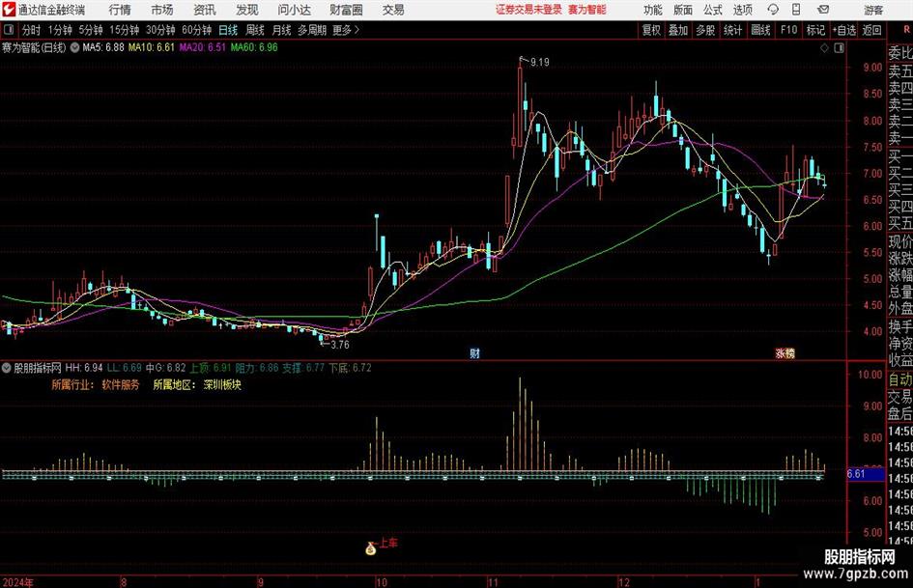
Task: Click the 财 marker on the chart
Action: pyautogui.click(x=475, y=352)
